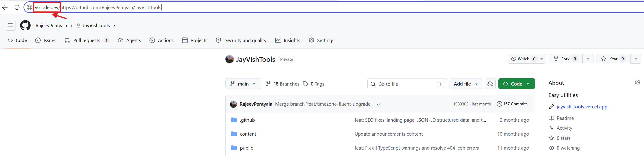
Task: Click the repository avatar next to JayVishTools title
Action: click(230, 59)
